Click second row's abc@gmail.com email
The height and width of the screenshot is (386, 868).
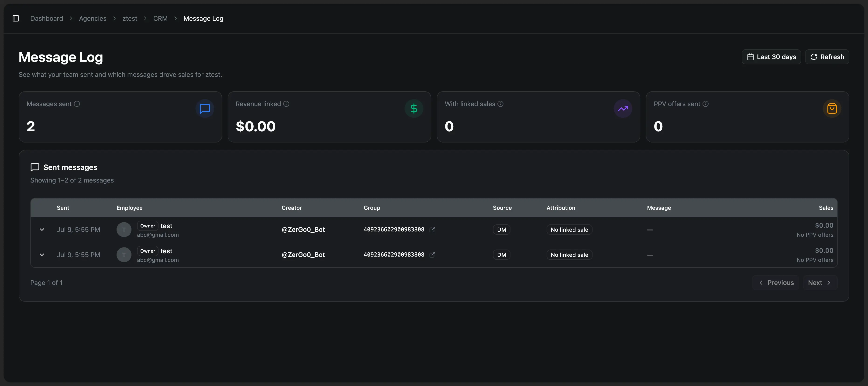158,260
